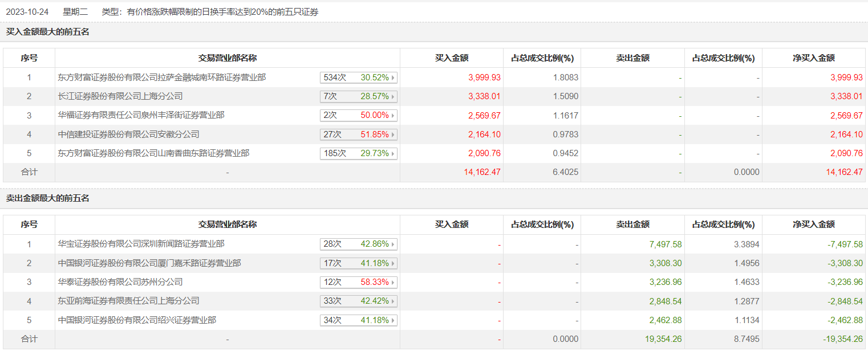This screenshot has height=351, width=868.
Task: Open 华泰证券苏州分公司 page
Action: tap(120, 282)
